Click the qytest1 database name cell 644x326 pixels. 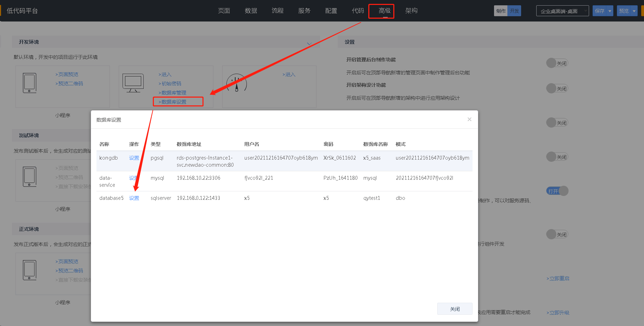coord(372,198)
